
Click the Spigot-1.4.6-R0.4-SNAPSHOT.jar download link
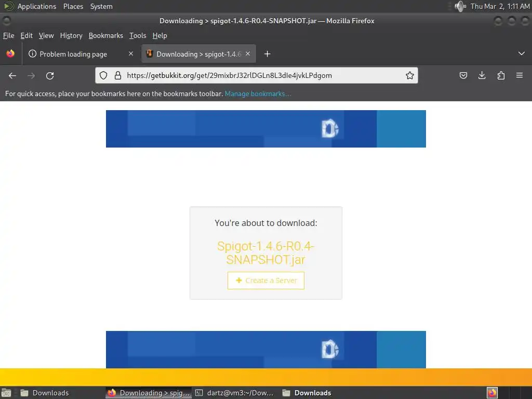point(266,253)
